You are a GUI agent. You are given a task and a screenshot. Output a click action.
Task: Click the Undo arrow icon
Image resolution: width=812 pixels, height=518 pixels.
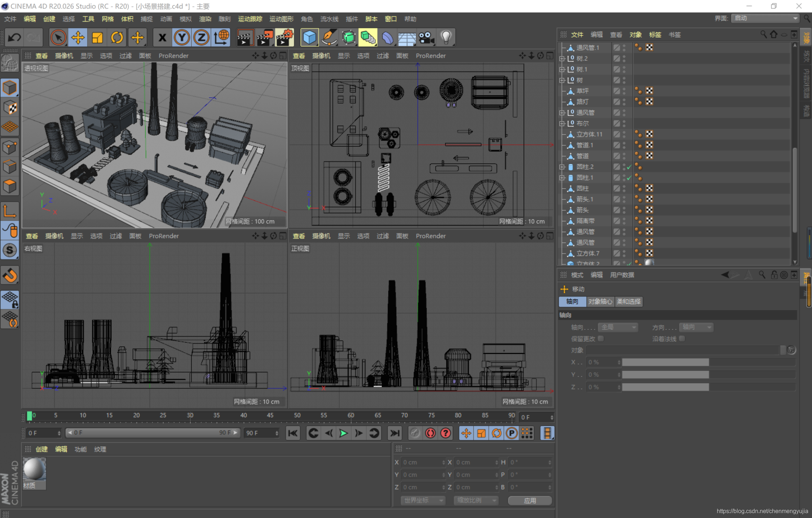[x=15, y=37]
